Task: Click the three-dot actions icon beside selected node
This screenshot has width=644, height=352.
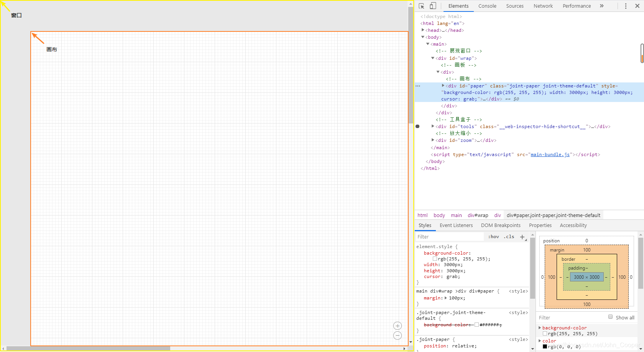Action: point(418,86)
